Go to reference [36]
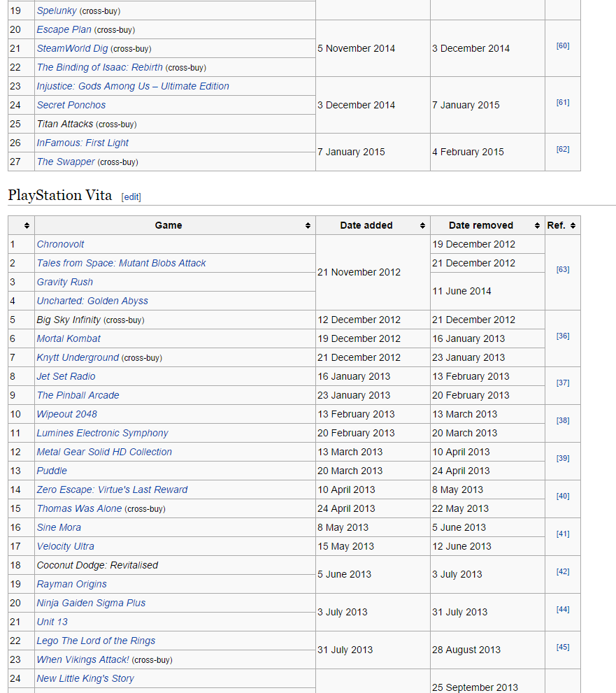Image resolution: width=616 pixels, height=693 pixels. [x=563, y=336]
